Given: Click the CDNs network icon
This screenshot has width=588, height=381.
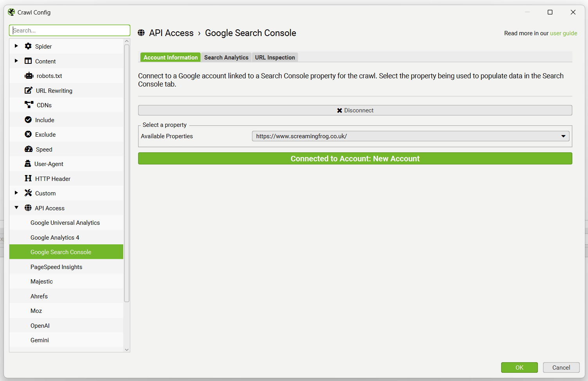Looking at the screenshot, I should tap(29, 105).
